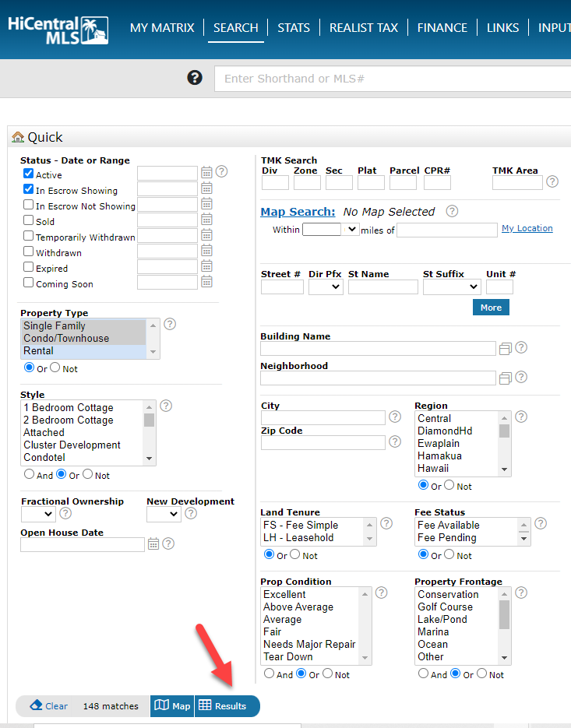Open the REALIST TAX tab

coord(363,27)
